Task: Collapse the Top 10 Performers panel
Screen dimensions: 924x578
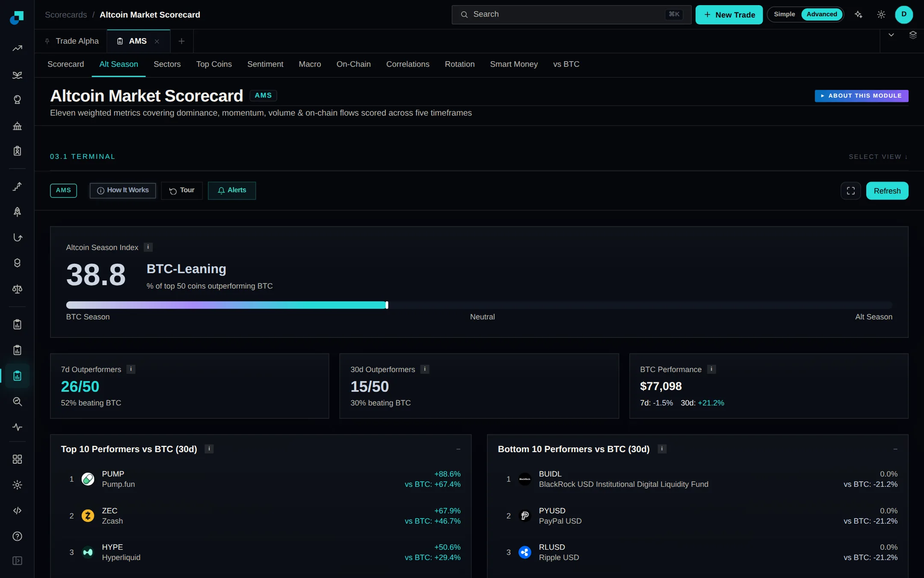Action: coord(458,449)
